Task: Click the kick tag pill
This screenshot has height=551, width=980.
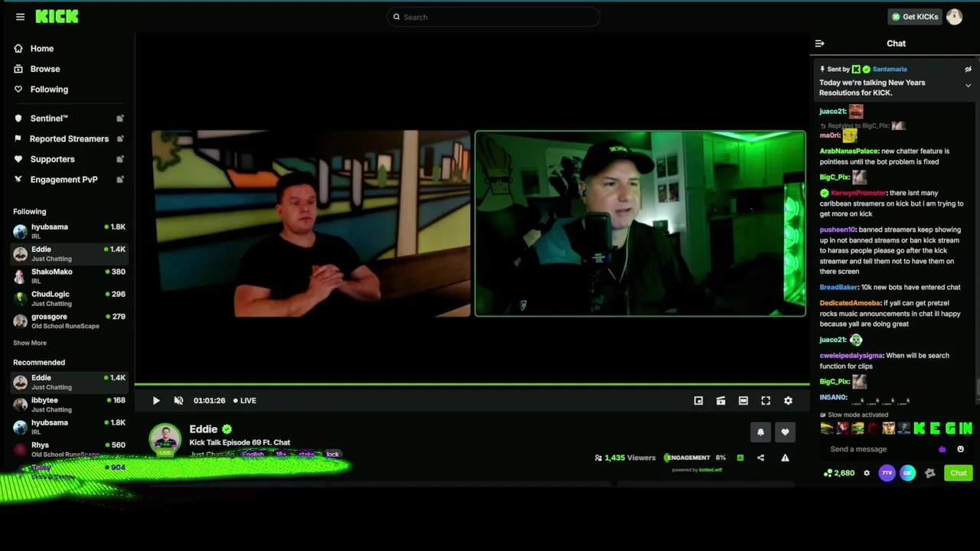Action: tap(332, 455)
